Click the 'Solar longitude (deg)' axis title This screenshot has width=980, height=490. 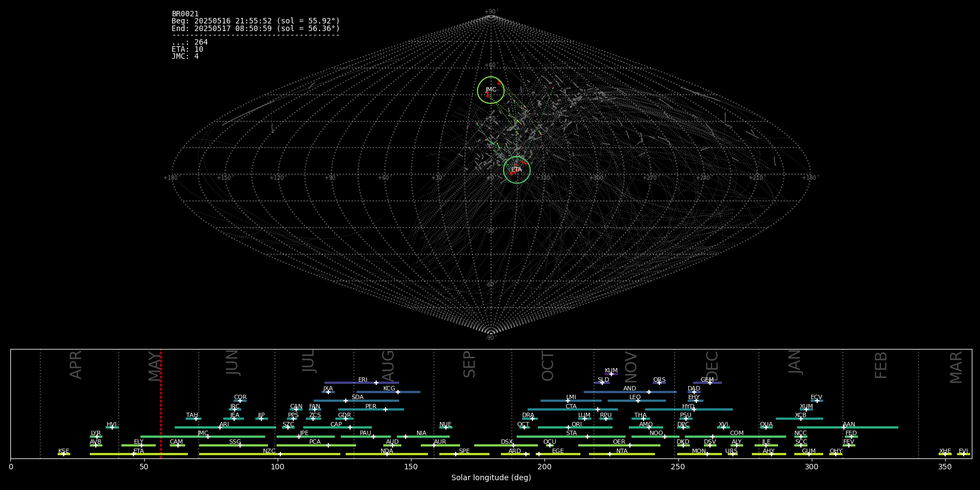click(491, 478)
